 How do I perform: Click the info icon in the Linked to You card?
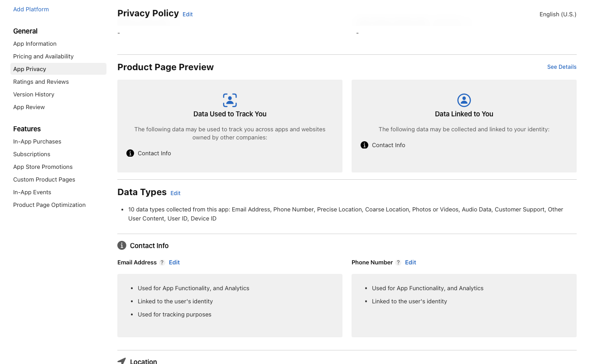point(364,145)
